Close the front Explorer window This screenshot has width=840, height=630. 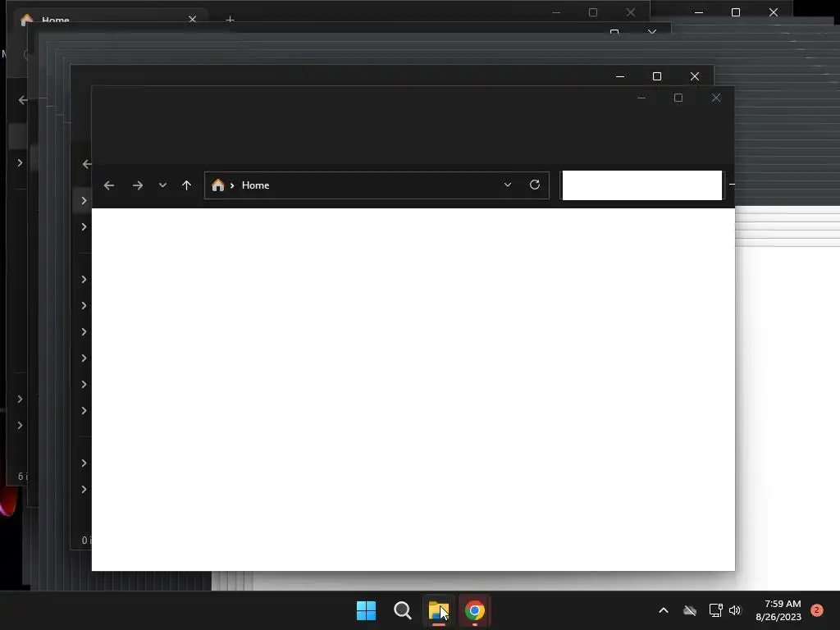point(715,98)
